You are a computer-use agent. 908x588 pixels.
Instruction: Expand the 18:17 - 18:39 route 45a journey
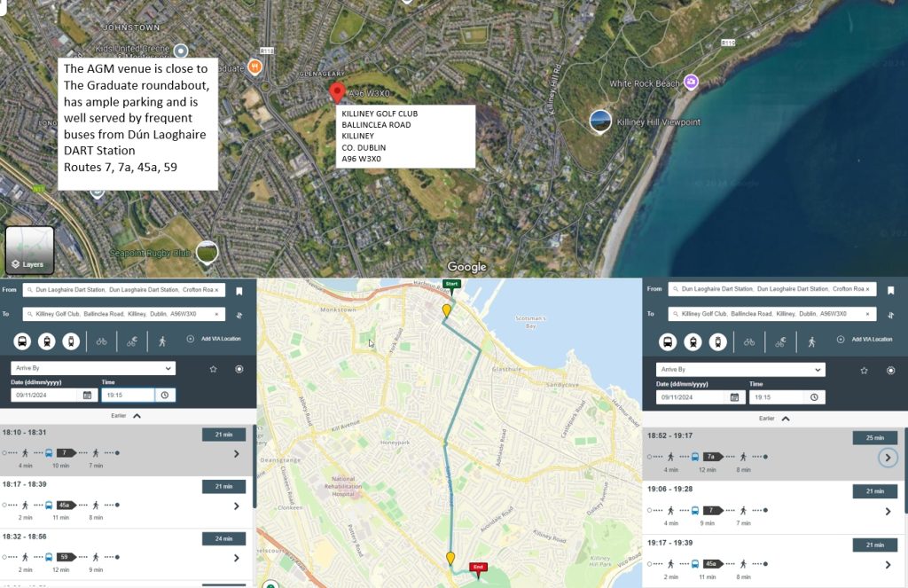coord(236,506)
